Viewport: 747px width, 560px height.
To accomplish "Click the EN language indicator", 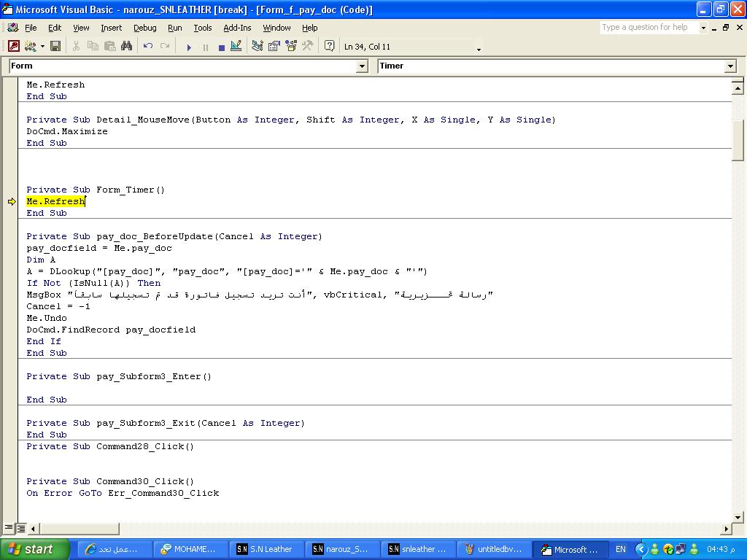I will [620, 549].
